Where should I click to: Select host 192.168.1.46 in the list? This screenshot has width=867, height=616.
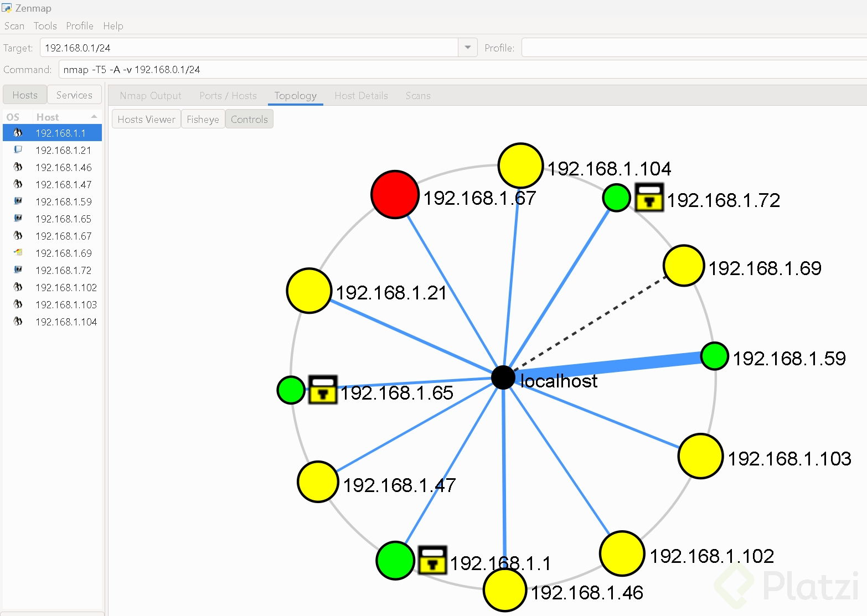point(53,167)
